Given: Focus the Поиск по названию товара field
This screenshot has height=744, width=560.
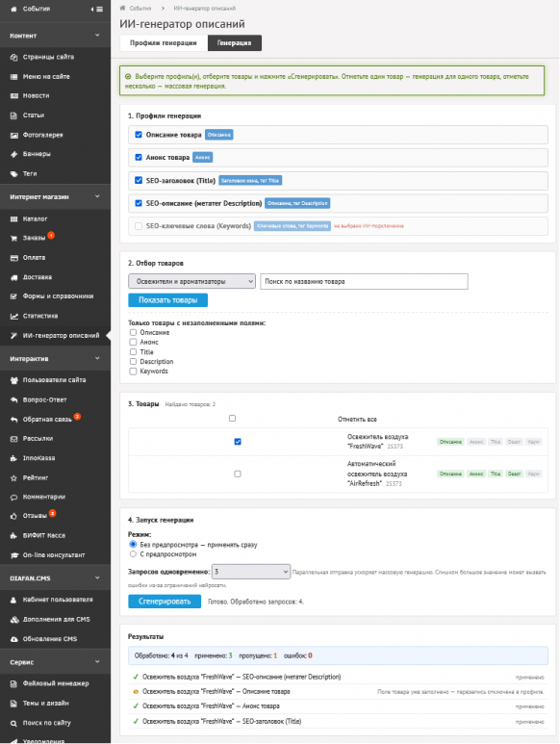Looking at the screenshot, I should (364, 281).
